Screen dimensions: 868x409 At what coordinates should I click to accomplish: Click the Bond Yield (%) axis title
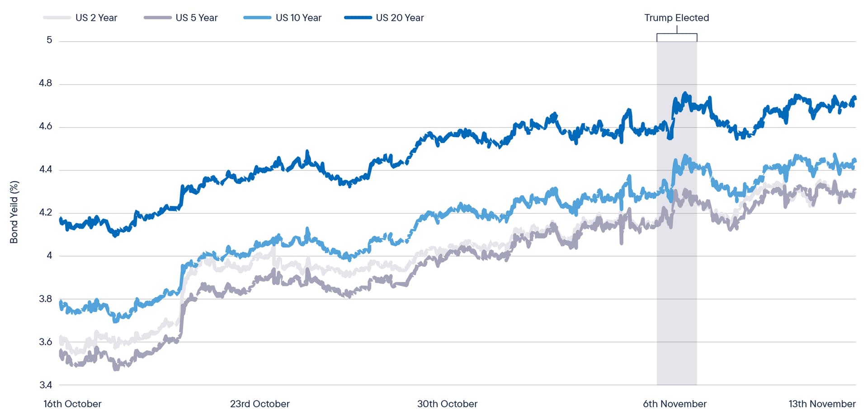coord(14,212)
